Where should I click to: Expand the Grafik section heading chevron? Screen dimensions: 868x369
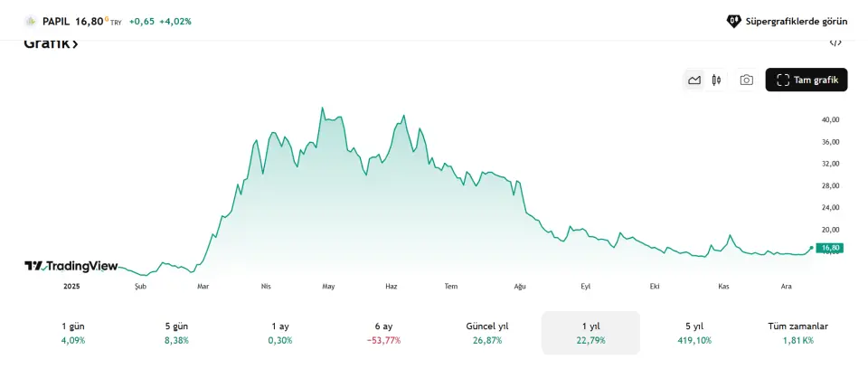tap(74, 44)
